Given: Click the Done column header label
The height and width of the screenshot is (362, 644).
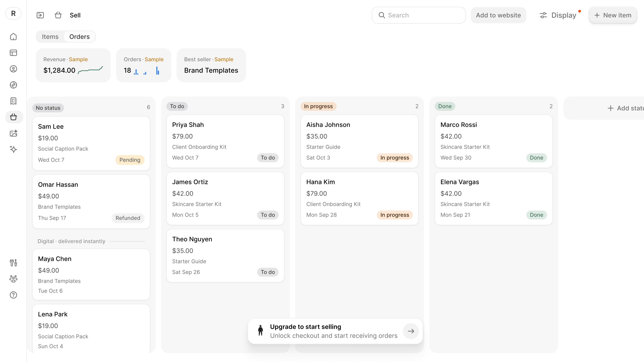Looking at the screenshot, I should click(445, 106).
